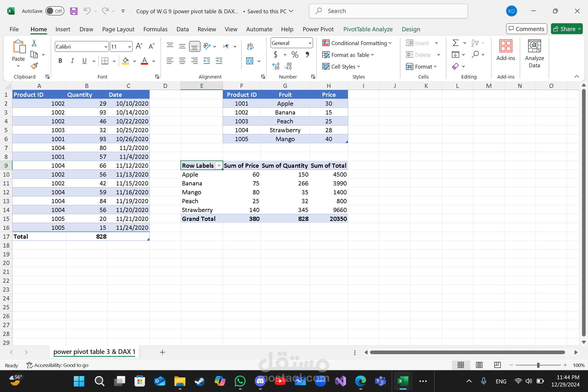Toggle Center horizontal alignment
The image size is (588, 392).
182,61
